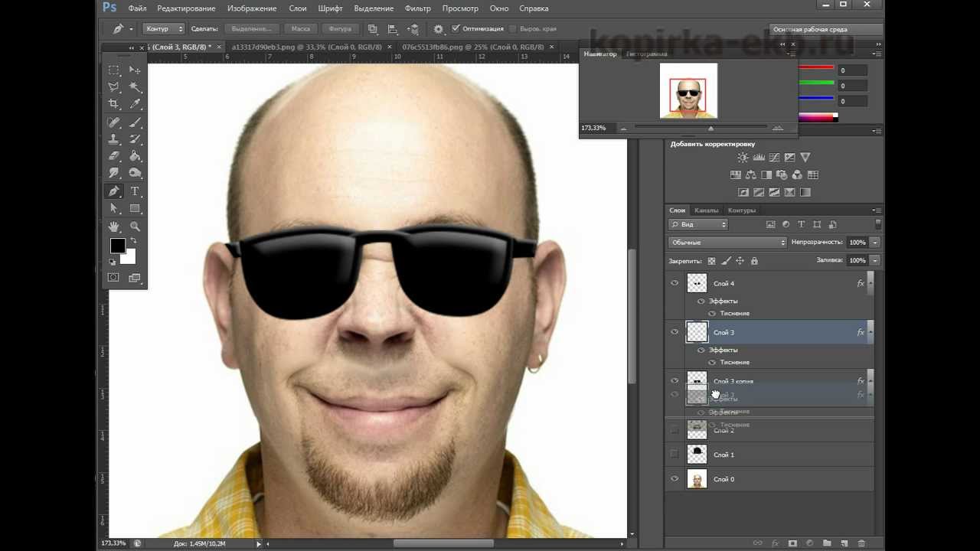The height and width of the screenshot is (551, 980).
Task: Select the Magic Wand tool
Action: tap(136, 86)
